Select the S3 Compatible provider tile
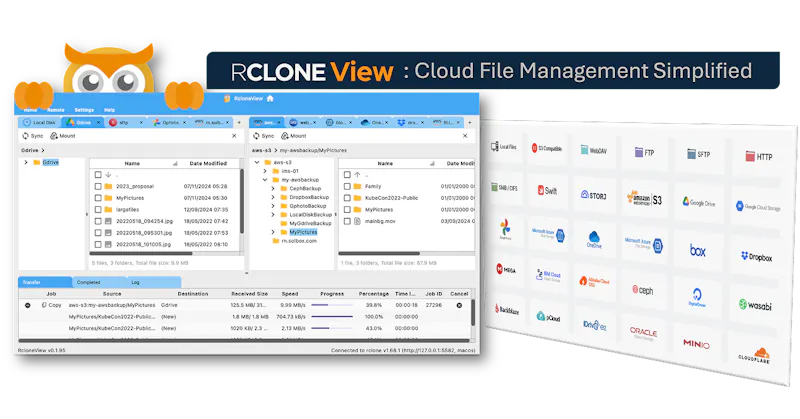The image size is (800, 419). click(546, 149)
